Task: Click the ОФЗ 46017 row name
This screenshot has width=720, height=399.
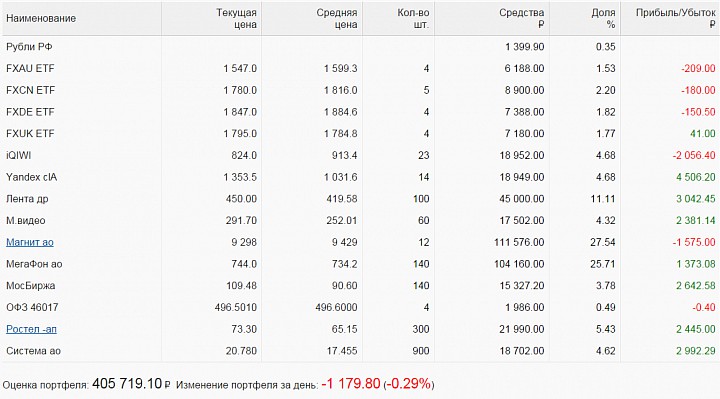Action: click(x=32, y=308)
